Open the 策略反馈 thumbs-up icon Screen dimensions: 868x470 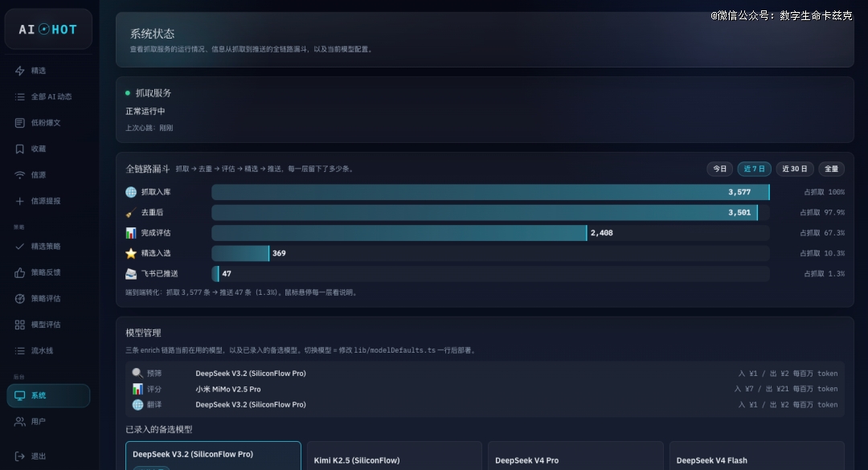(20, 272)
